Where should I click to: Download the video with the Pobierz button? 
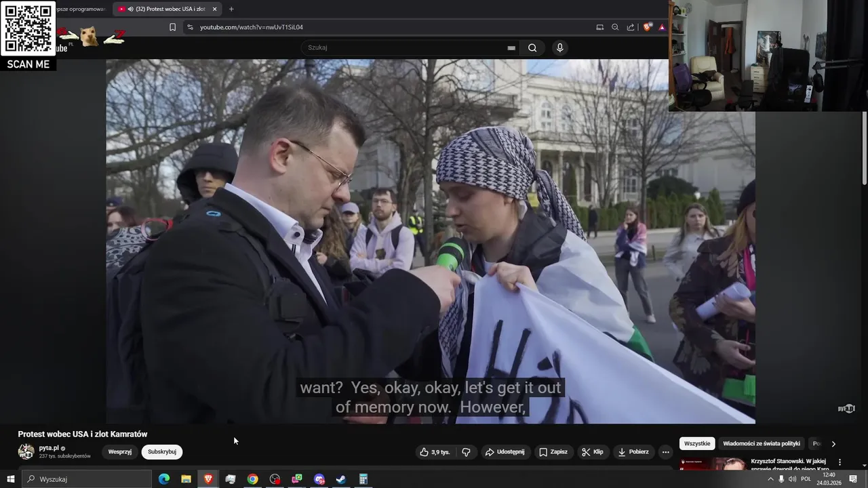[633, 452]
